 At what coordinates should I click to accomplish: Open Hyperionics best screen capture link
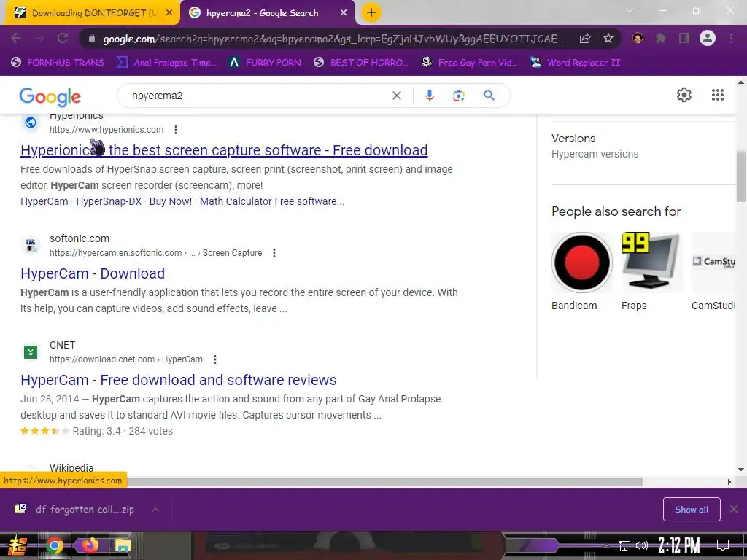[x=224, y=150]
